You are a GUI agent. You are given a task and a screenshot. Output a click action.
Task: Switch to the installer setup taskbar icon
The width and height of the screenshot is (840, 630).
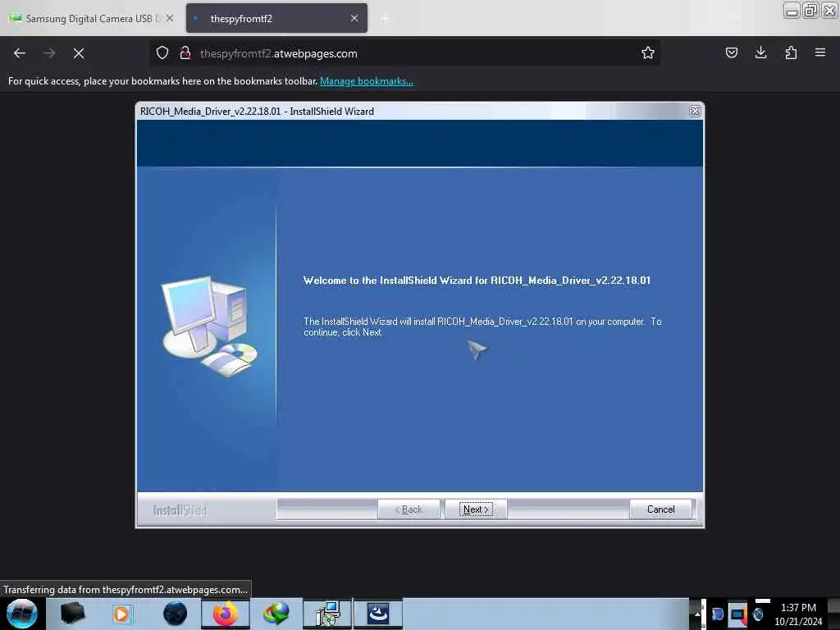click(x=327, y=614)
